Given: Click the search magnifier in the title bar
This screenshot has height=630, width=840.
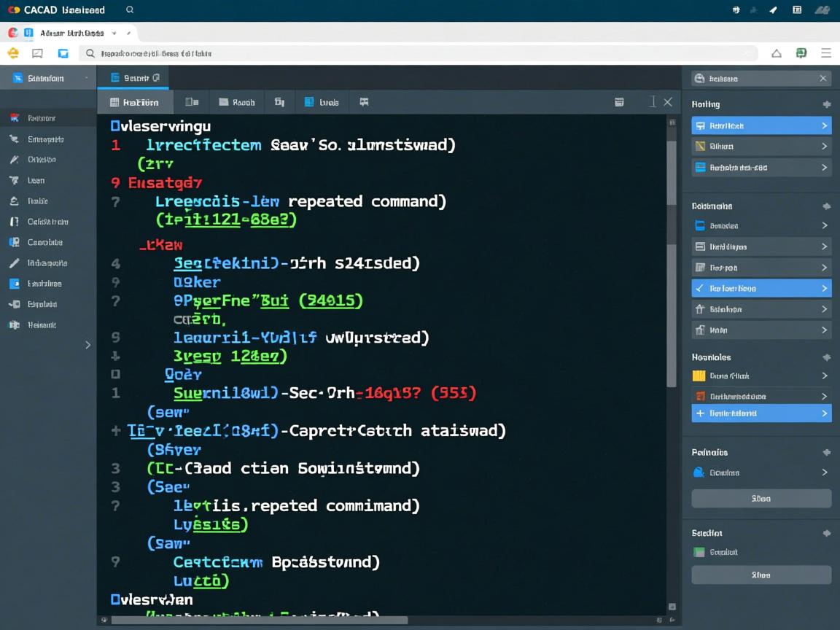Looking at the screenshot, I should tap(130, 10).
